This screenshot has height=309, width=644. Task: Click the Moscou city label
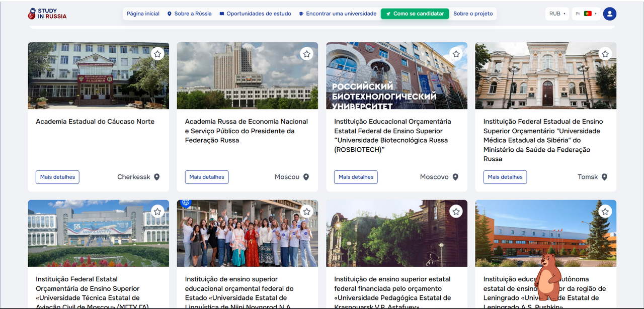point(287,177)
